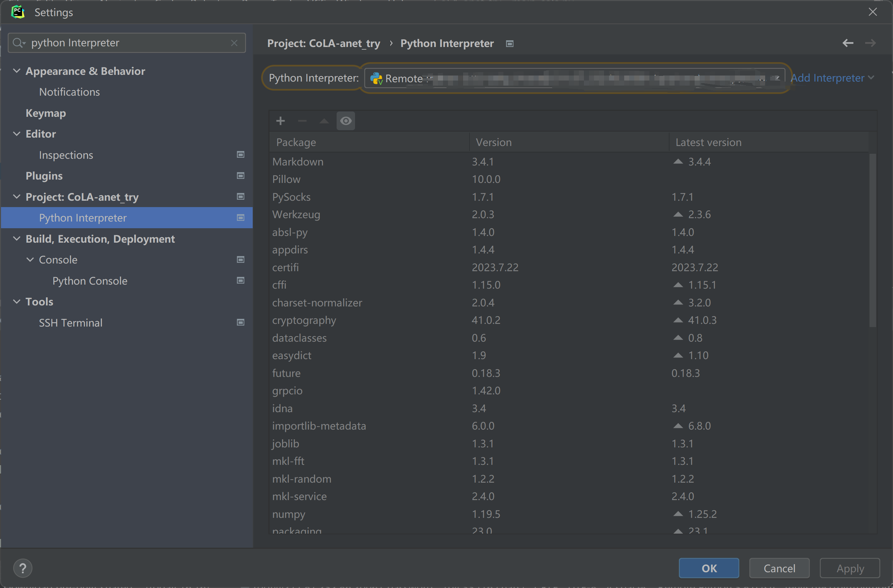The height and width of the screenshot is (588, 893).
Task: Navigate forward in settings history
Action: point(871,43)
